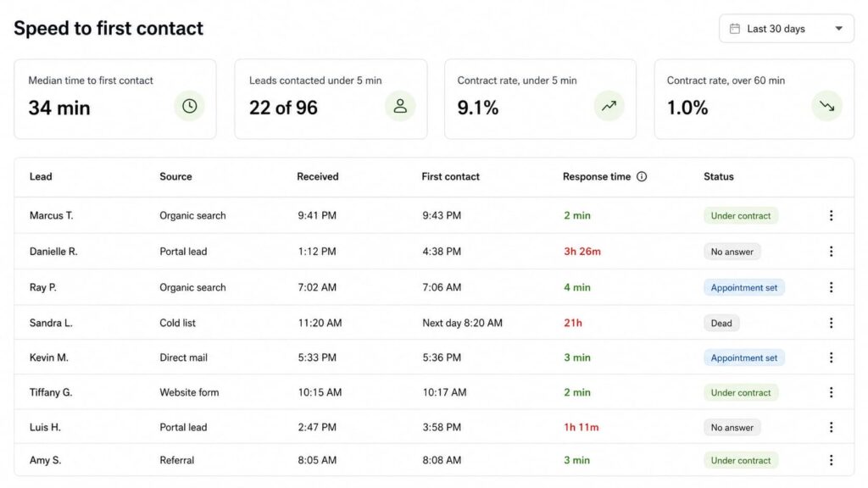This screenshot has height=488, width=868.
Task: Click the No answer badge for Danielle R.
Action: coord(732,252)
